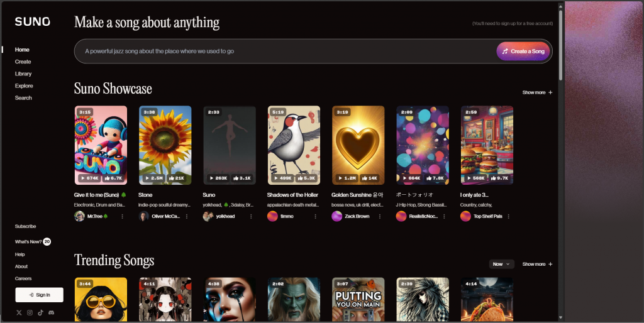The image size is (644, 323).
Task: Open the Putting You On Main trending cover
Action: pyautogui.click(x=358, y=299)
